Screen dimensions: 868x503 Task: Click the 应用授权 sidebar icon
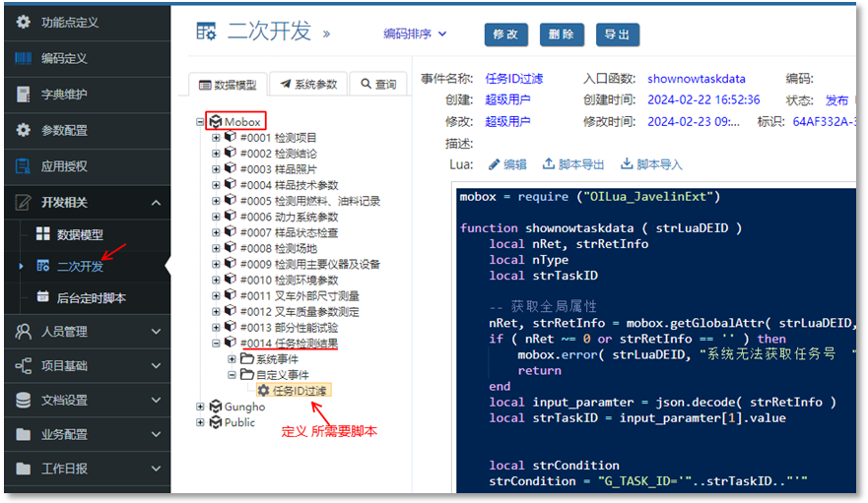(x=23, y=166)
